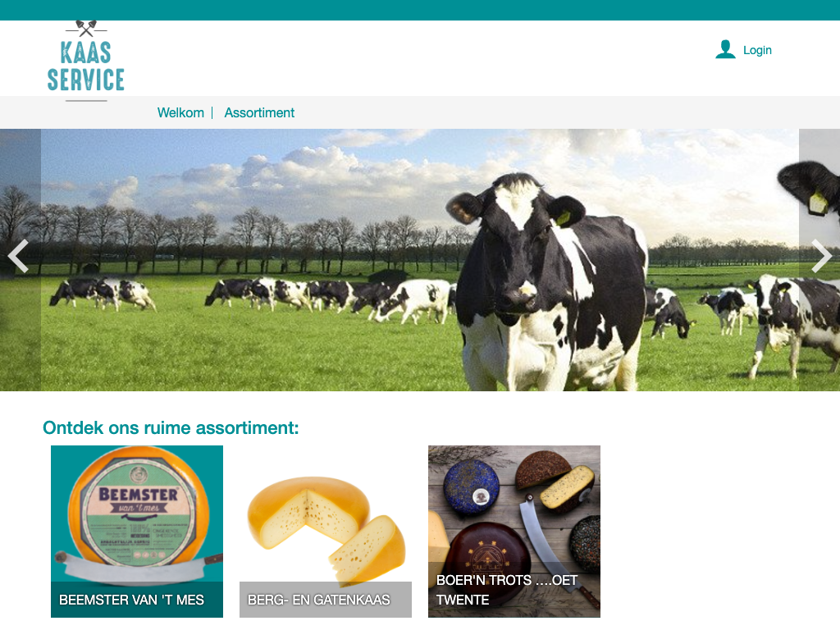Open Boer'n Trots oet Twente category

point(514,532)
